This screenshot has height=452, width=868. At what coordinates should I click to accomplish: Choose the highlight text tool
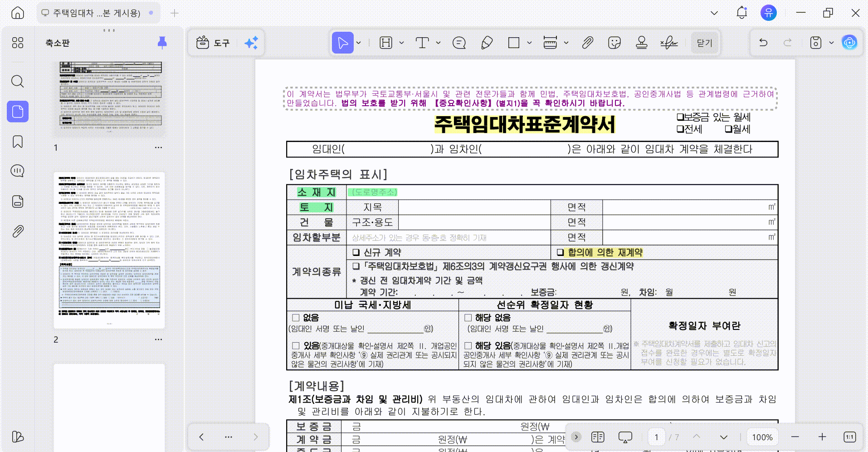386,43
